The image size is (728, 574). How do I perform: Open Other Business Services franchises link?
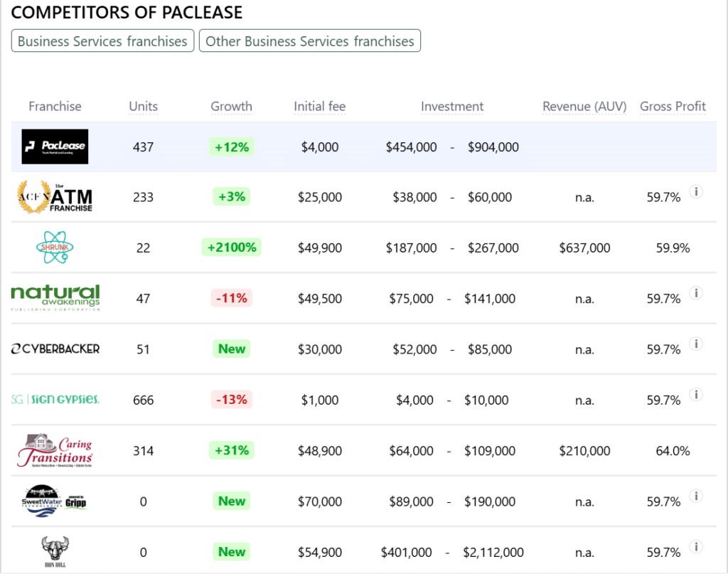310,41
